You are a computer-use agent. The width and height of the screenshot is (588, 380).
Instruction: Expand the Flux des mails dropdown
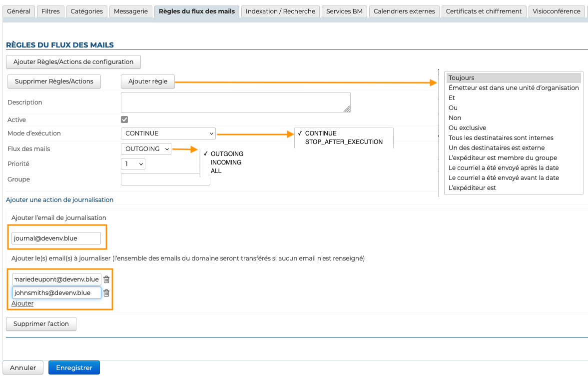coord(145,149)
